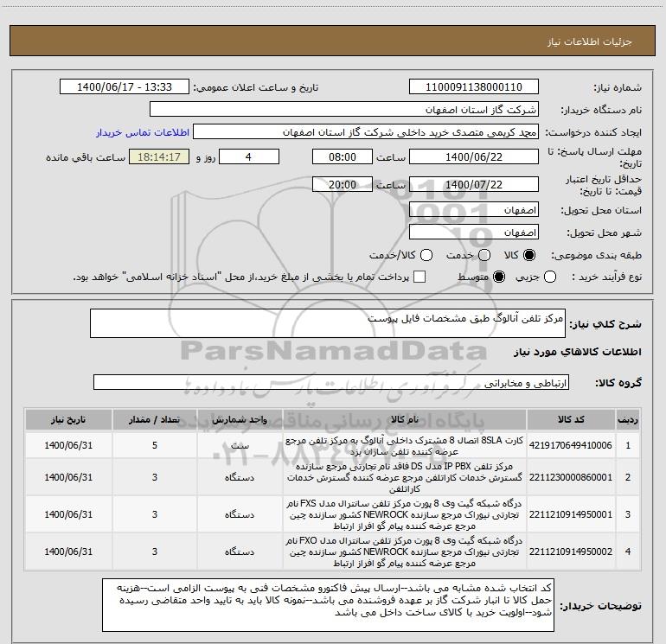Select the خدمت radio button
This screenshot has height=644, width=666.
[x=484, y=255]
